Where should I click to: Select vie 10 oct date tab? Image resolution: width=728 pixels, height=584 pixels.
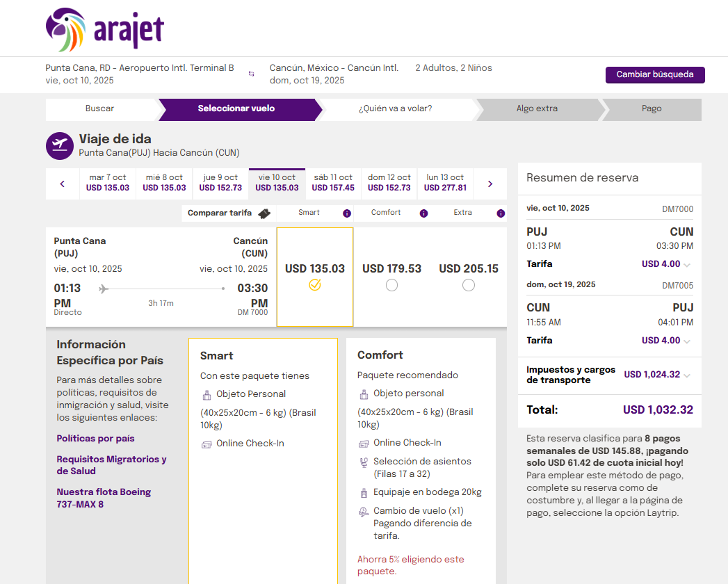[x=277, y=183]
